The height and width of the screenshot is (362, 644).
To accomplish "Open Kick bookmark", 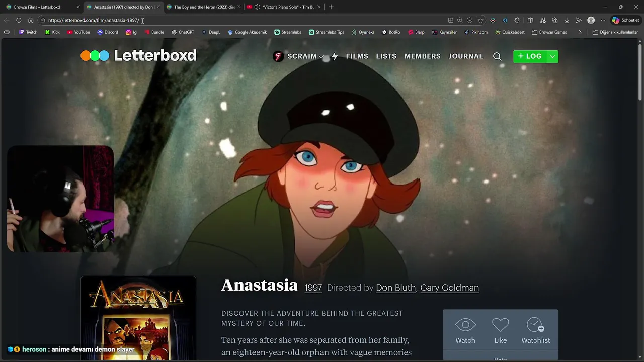I will point(52,32).
